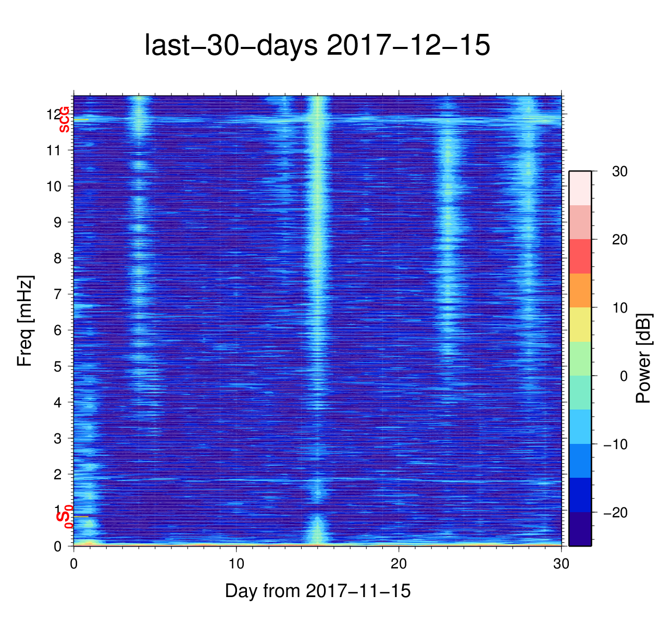The height and width of the screenshot is (620, 672).
Task: Click the 30 dB tick label on colorbar
Action: tap(619, 171)
